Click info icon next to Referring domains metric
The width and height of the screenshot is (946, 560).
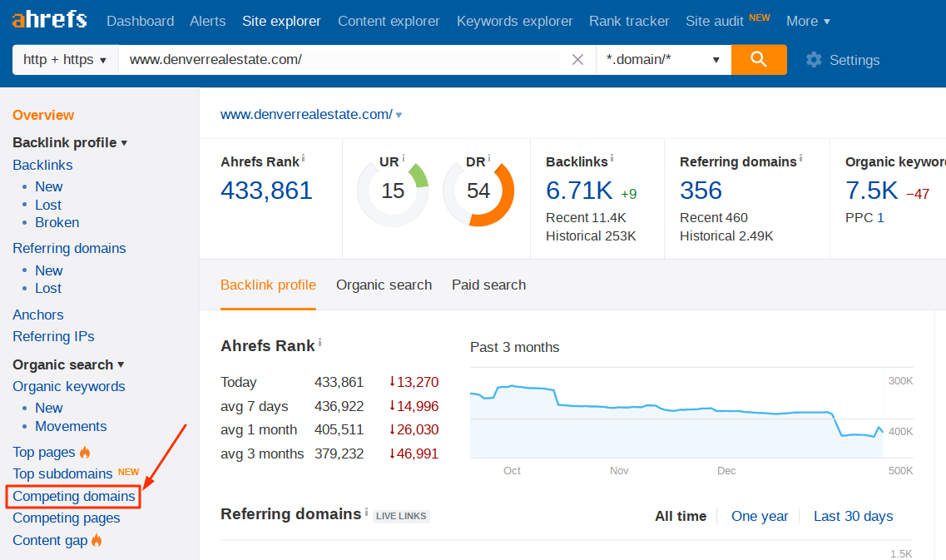800,158
